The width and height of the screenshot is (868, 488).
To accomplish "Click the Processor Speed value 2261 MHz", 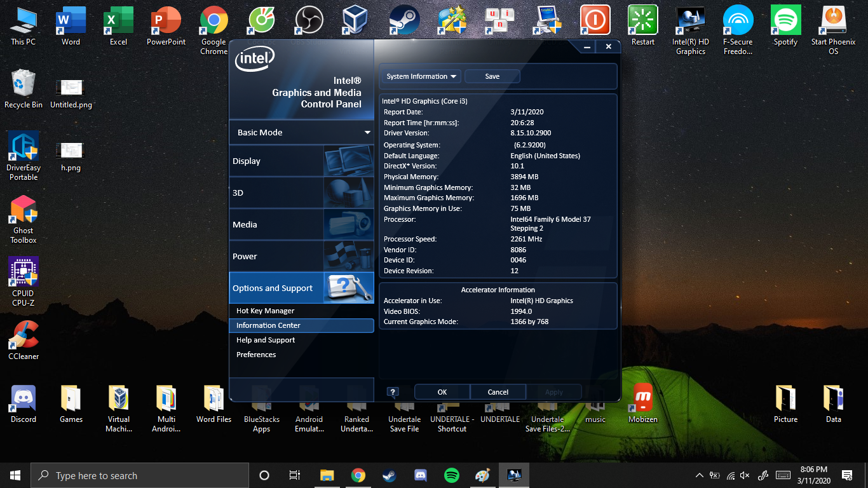I will 526,239.
